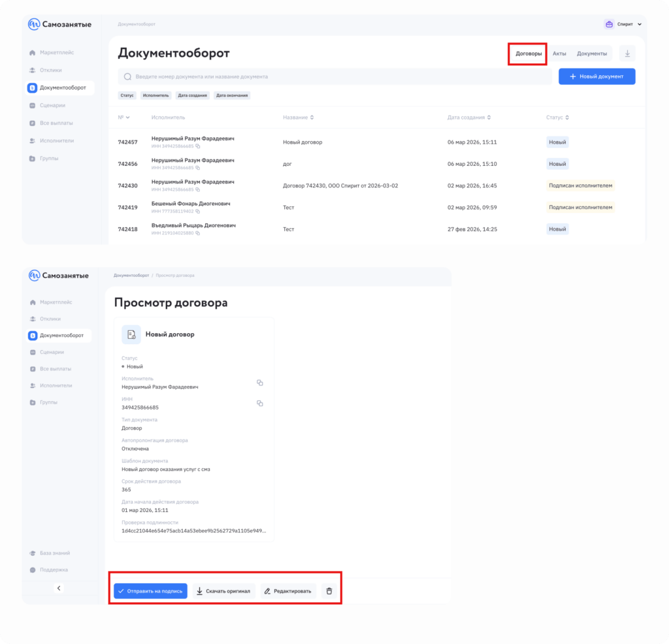Collapse sidebar with left chevron button

(x=59, y=588)
